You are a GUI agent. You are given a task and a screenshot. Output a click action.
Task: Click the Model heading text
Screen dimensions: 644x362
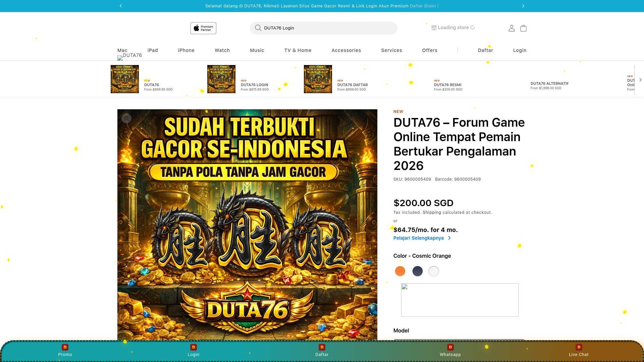[401, 331]
